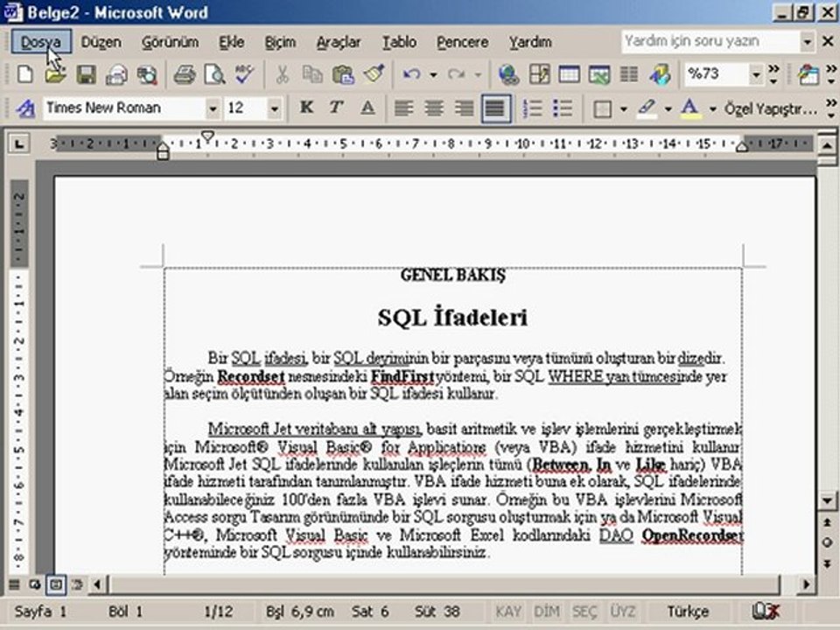Toggle Underline (A) formatting
The width and height of the screenshot is (840, 630).
click(367, 108)
